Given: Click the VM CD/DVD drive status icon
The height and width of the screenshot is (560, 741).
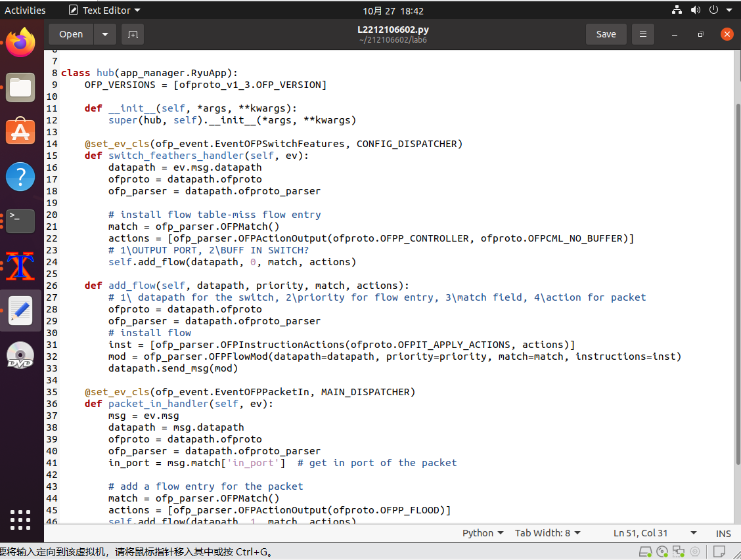Looking at the screenshot, I should pos(662,551).
